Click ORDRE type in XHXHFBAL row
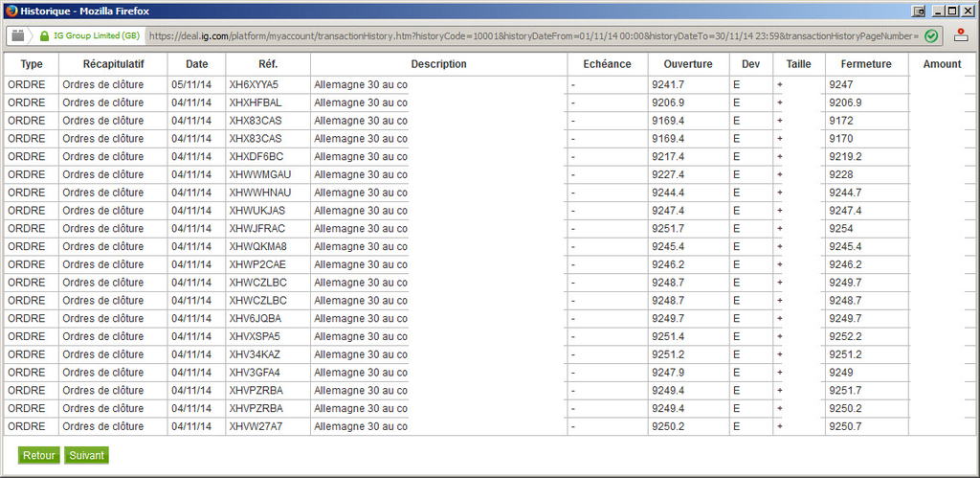This screenshot has height=478, width=980. point(26,102)
